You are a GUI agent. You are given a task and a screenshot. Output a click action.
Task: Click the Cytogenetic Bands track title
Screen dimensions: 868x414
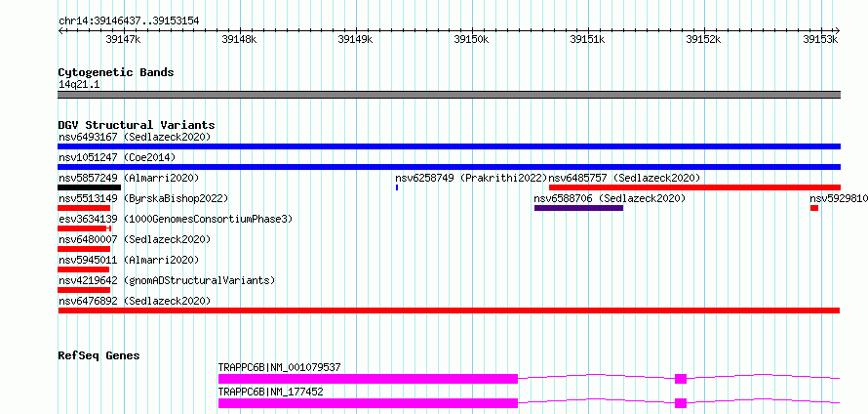coord(116,72)
